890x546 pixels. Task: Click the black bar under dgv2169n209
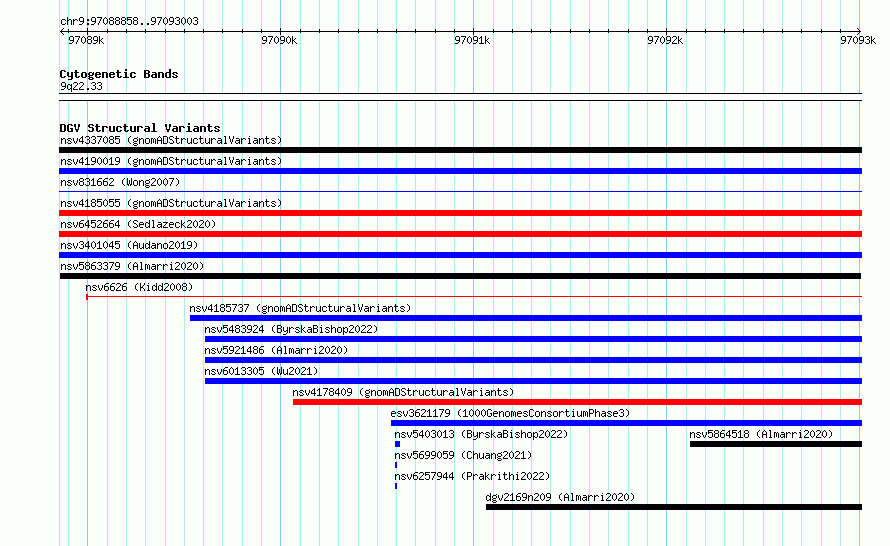[x=674, y=507]
